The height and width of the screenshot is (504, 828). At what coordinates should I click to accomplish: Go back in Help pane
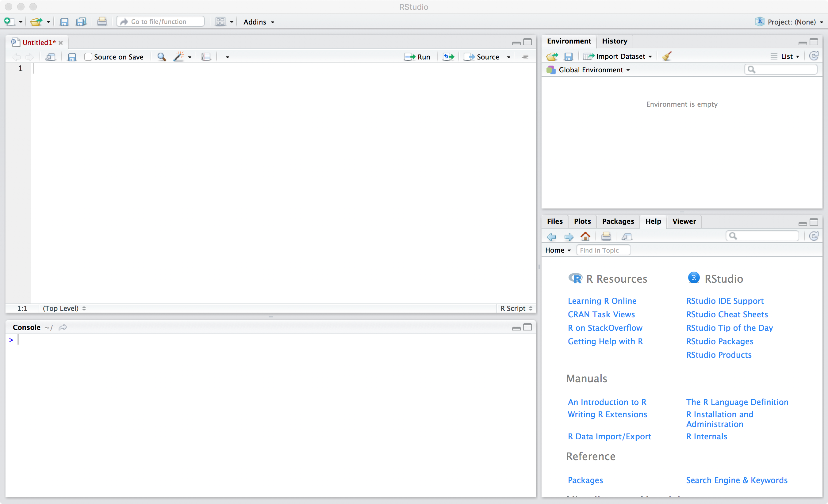pyautogui.click(x=551, y=237)
